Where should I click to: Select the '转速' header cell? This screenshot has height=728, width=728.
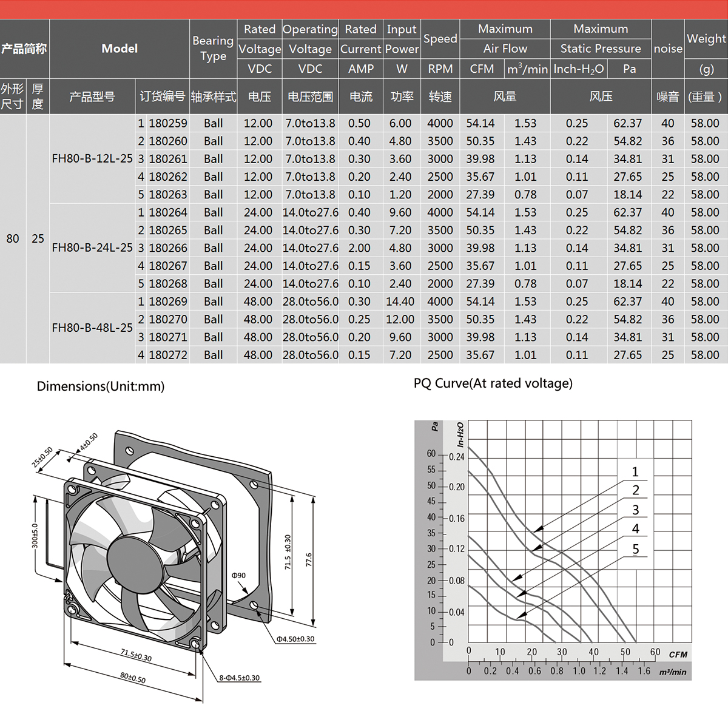click(440, 96)
